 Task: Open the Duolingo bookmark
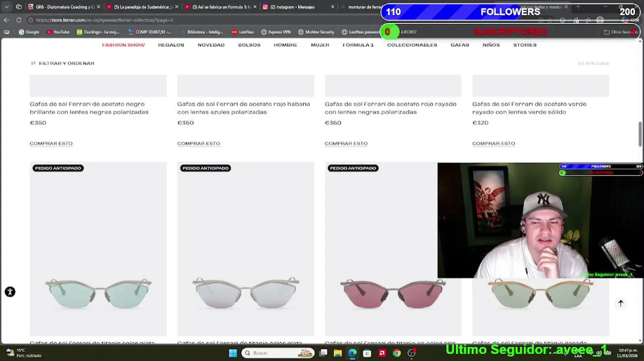coord(98,32)
